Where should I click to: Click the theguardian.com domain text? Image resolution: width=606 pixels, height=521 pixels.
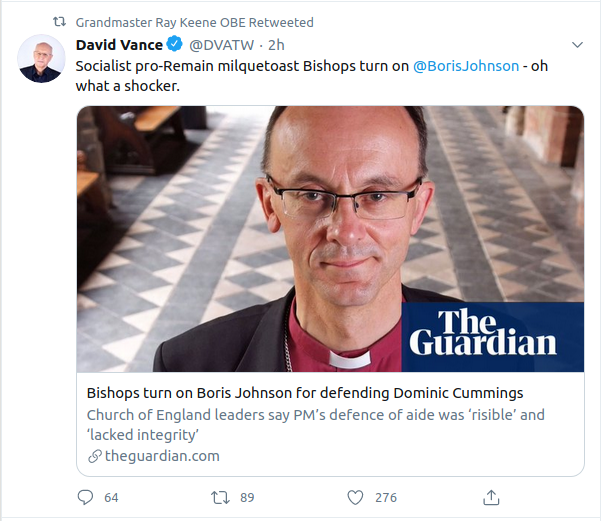(x=162, y=456)
